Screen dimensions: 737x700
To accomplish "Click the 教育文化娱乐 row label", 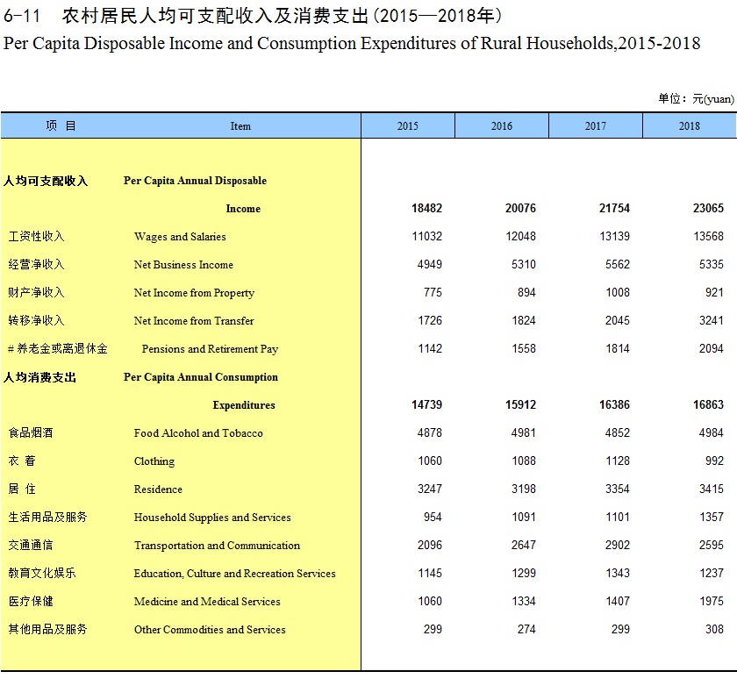I will [x=42, y=573].
